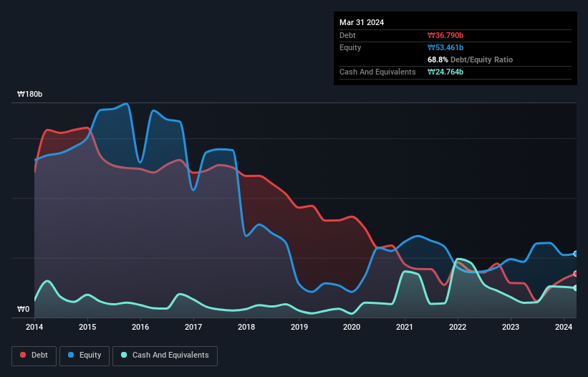Select the 2015 x-axis label
This screenshot has height=377, width=588.
pos(87,327)
